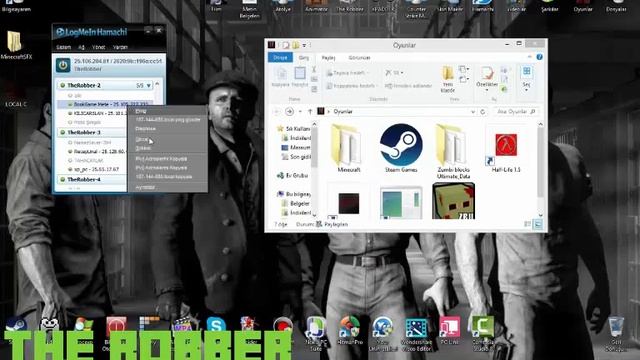Select Bu bilgisayar in navigation pane
Viewport: 640px width, 360px height.
coord(294,194)
